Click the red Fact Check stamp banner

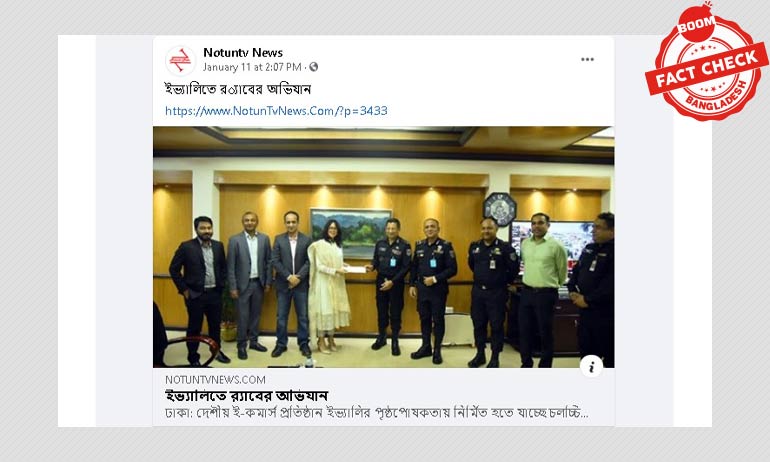click(x=707, y=69)
